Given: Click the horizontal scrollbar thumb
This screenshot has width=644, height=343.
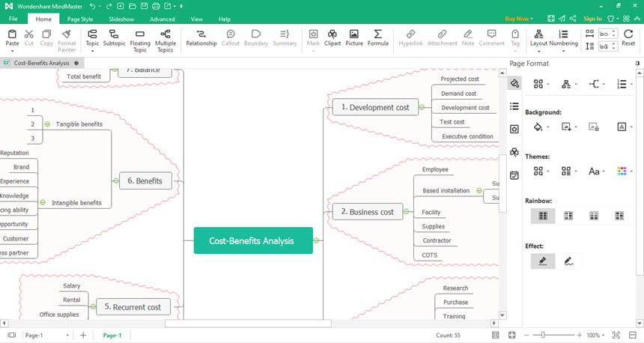Looking at the screenshot, I should pos(248,324).
